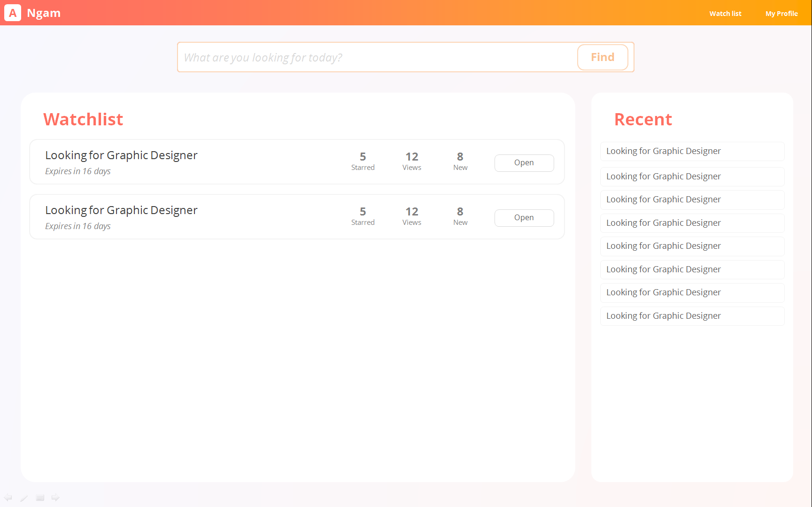Select the second Watchlist job title
This screenshot has height=507, width=812.
click(121, 210)
